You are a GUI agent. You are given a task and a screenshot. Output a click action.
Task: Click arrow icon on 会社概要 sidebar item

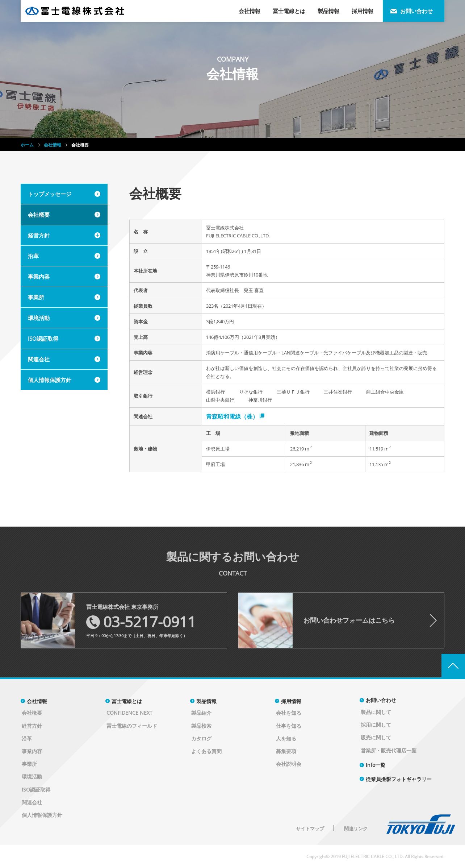97,215
